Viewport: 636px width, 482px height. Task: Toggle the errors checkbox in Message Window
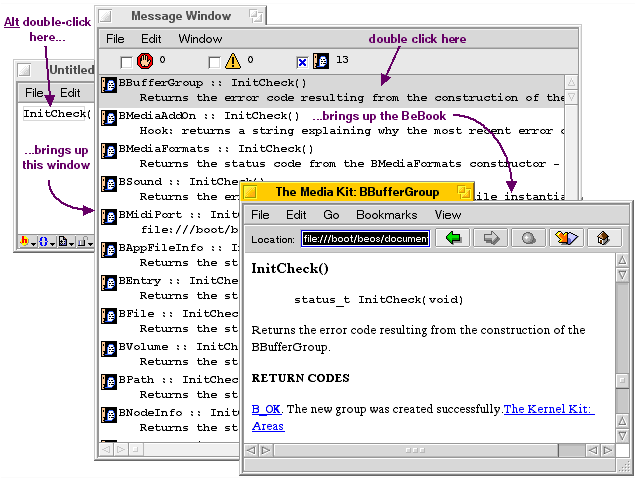pos(126,62)
